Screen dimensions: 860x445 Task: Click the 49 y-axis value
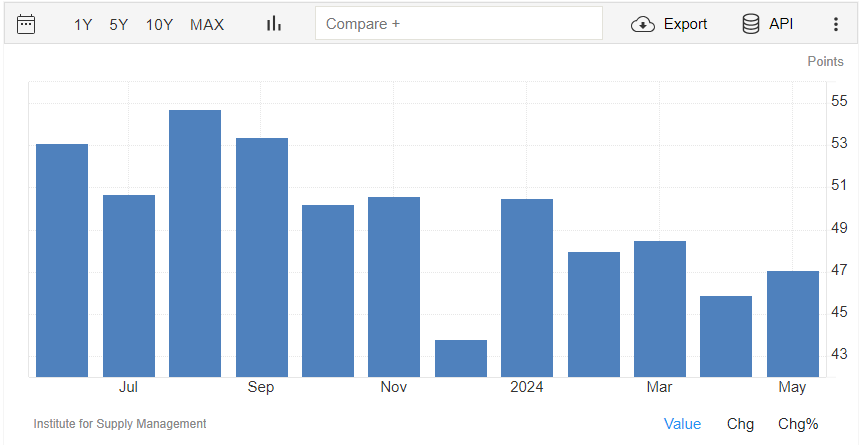point(839,228)
